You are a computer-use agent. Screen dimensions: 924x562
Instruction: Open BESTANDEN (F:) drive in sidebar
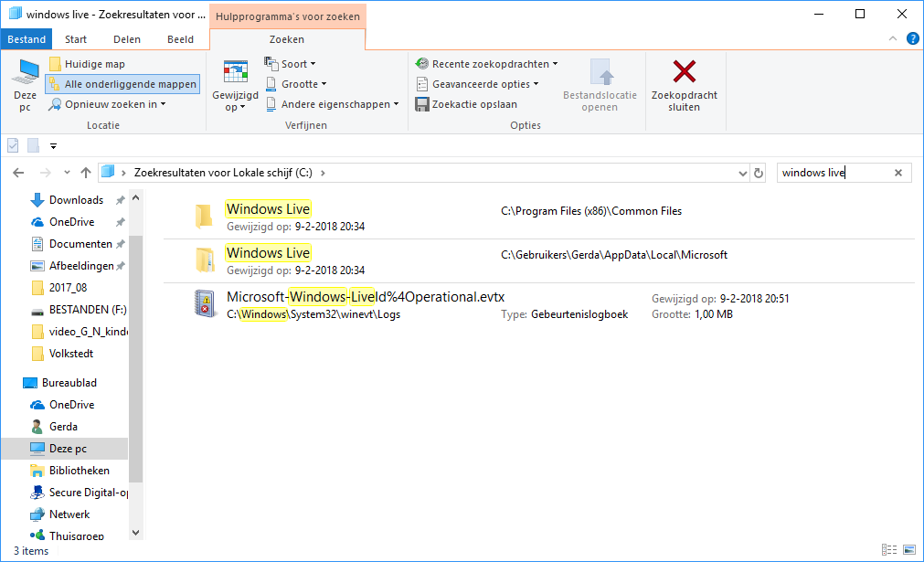pyautogui.click(x=87, y=309)
